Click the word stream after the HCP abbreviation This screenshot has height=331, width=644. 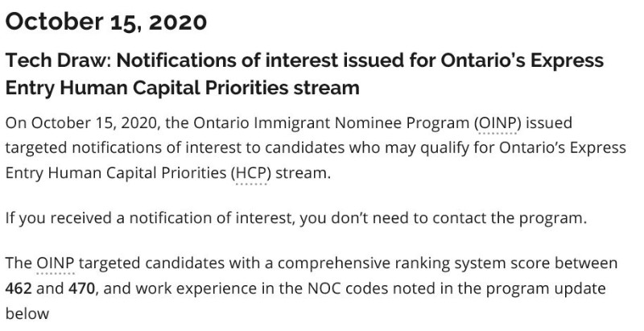pyautogui.click(x=303, y=173)
